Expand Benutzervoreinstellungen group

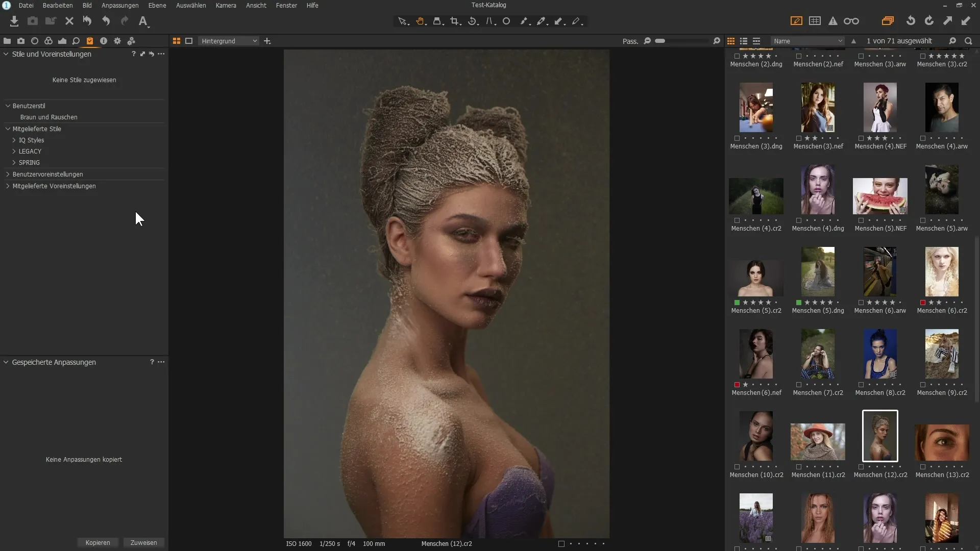(x=8, y=174)
